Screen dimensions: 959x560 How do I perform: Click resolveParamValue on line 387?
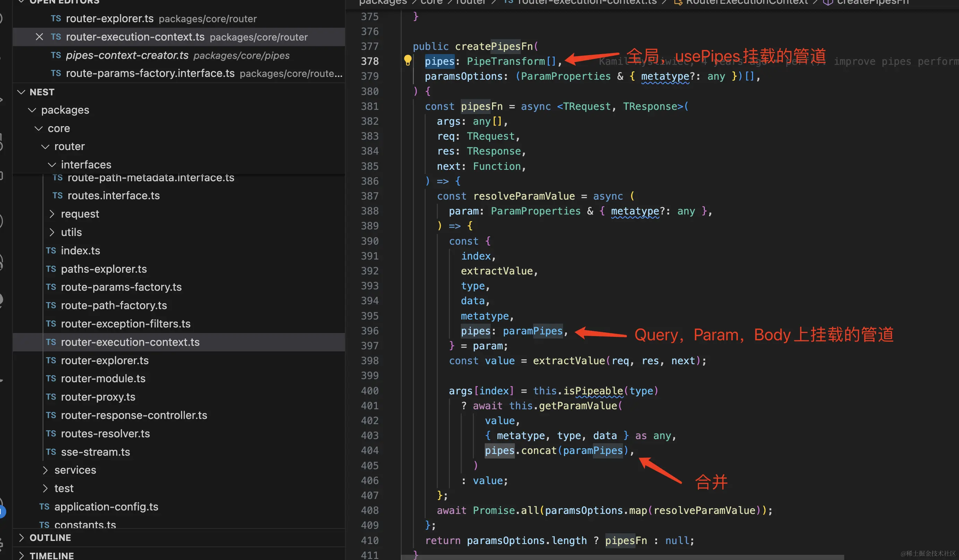coord(524,196)
